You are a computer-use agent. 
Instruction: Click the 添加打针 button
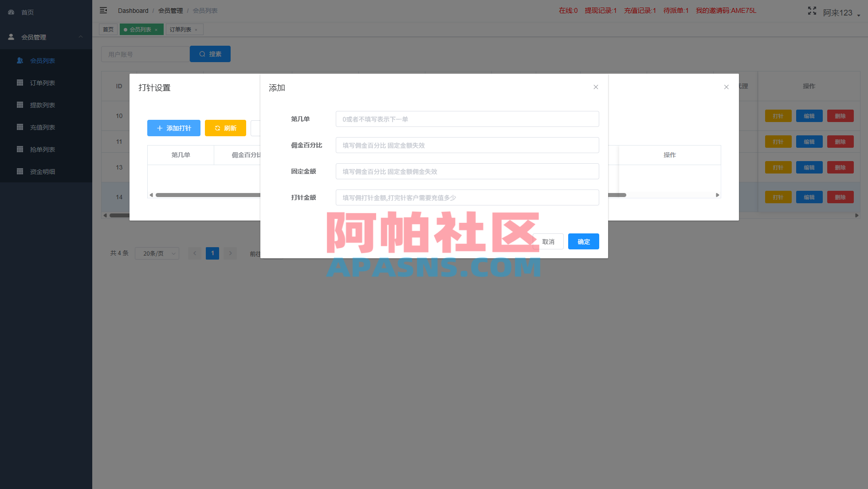click(x=174, y=128)
